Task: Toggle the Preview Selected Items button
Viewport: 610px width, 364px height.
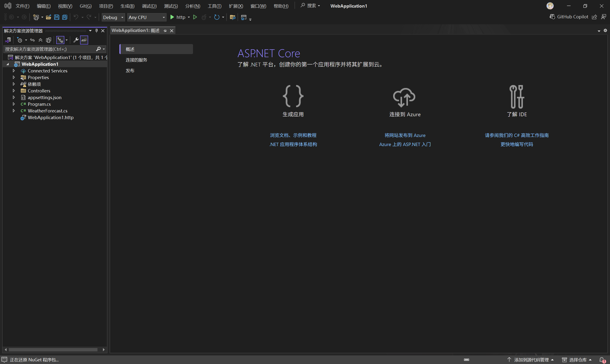Action: coord(84,40)
